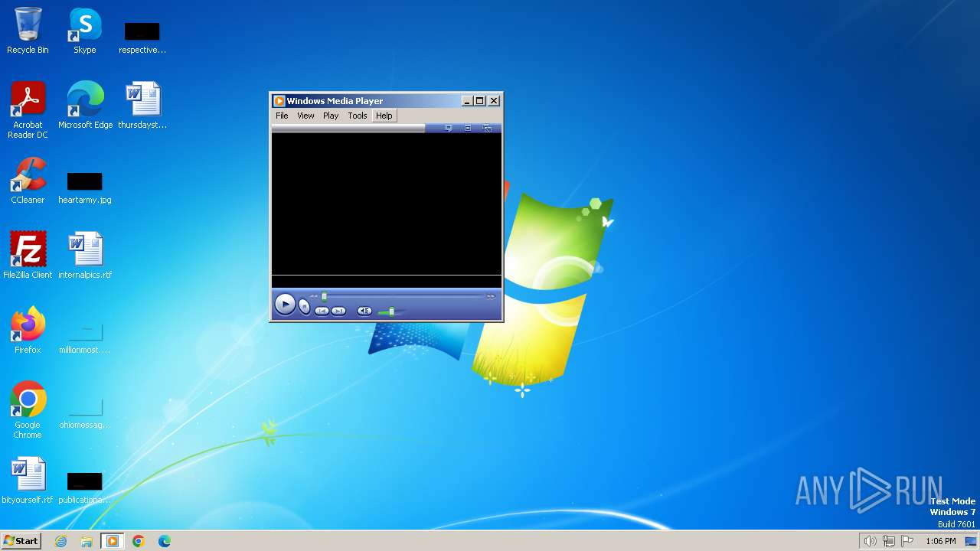Screen dimensions: 980x551
Task: Select the CCleaner desktop shortcut
Action: coord(28,181)
